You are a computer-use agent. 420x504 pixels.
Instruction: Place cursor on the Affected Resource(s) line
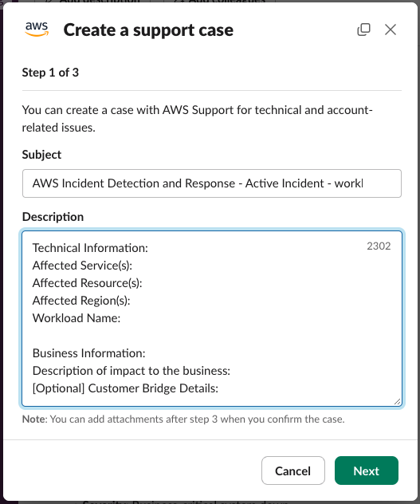pos(88,283)
